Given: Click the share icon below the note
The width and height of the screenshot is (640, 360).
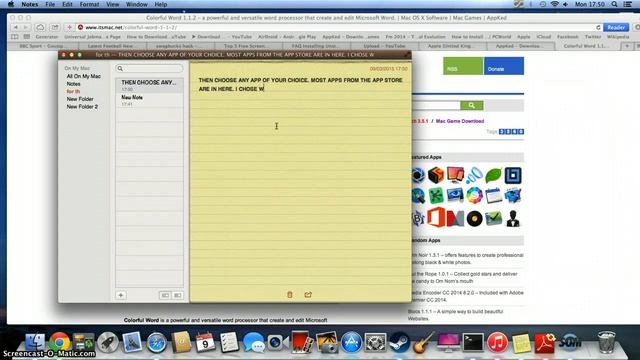Looking at the screenshot, I should coord(308,294).
